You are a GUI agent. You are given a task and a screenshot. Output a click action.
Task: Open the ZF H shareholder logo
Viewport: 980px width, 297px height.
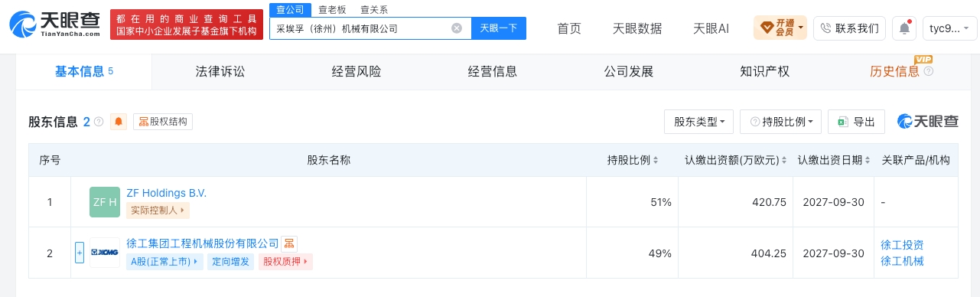point(105,202)
